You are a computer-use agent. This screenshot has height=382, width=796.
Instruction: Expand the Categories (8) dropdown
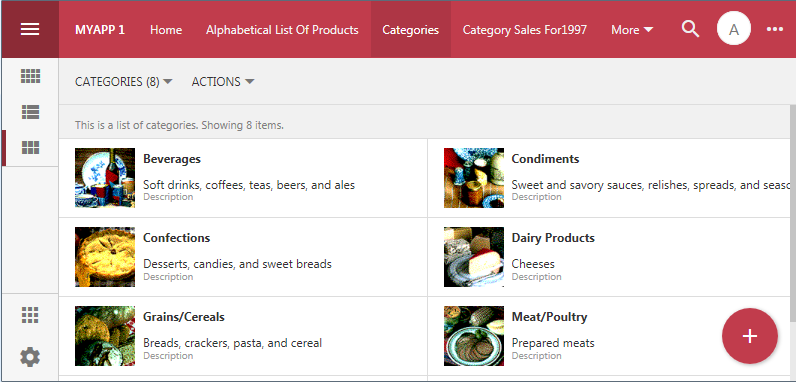124,82
